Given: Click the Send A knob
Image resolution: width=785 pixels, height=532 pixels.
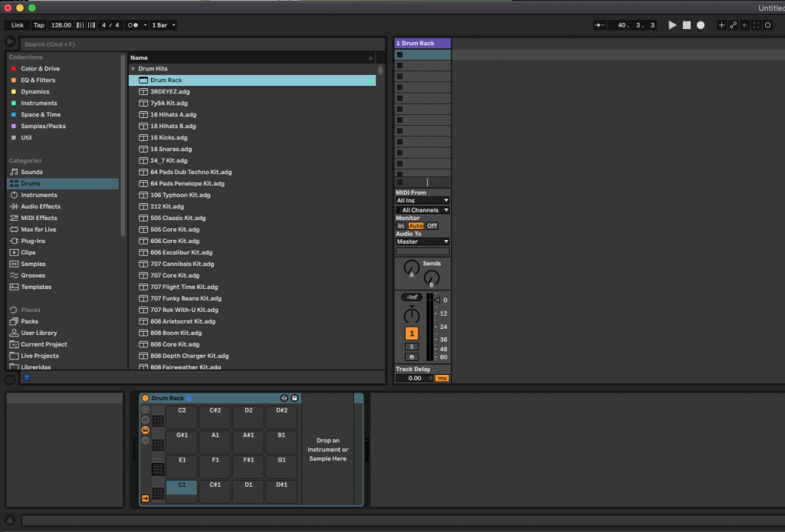Looking at the screenshot, I should click(x=412, y=268).
